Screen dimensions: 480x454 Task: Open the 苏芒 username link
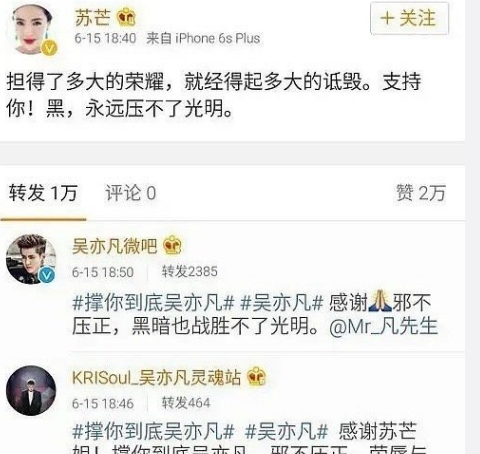(x=92, y=17)
